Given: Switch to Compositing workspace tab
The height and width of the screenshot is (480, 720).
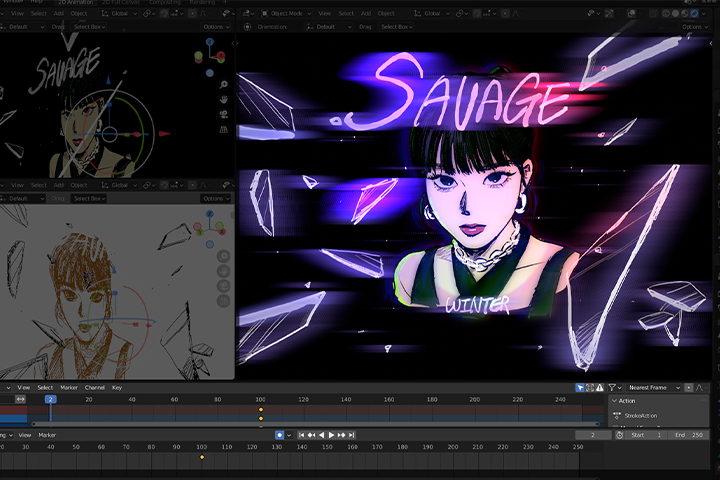Looking at the screenshot, I should pos(164,2).
